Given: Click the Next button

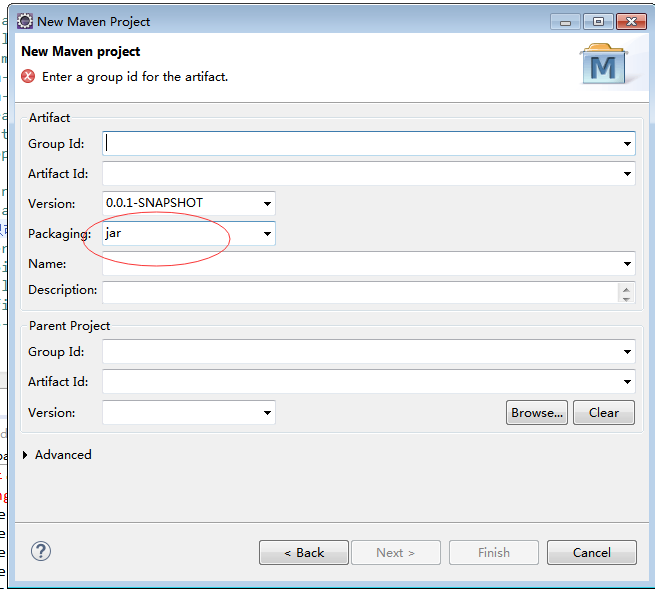Looking at the screenshot, I should pyautogui.click(x=396, y=553).
